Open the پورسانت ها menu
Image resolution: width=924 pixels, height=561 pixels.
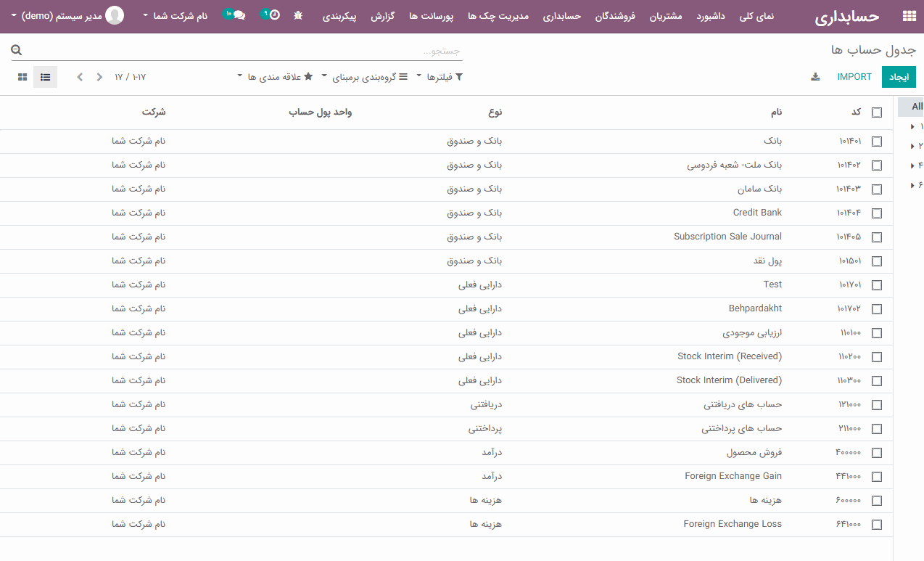pyautogui.click(x=431, y=15)
